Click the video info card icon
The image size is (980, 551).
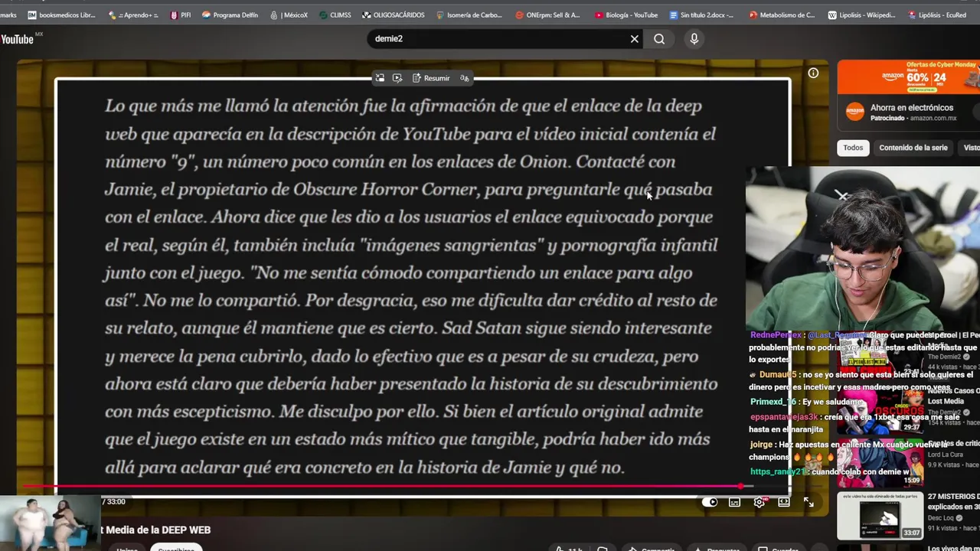coord(813,73)
